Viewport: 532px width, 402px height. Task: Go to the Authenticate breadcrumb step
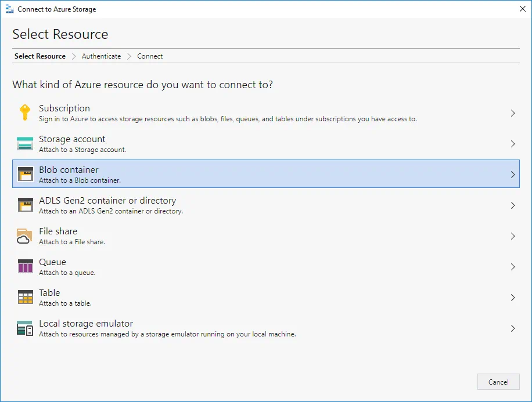tap(101, 56)
